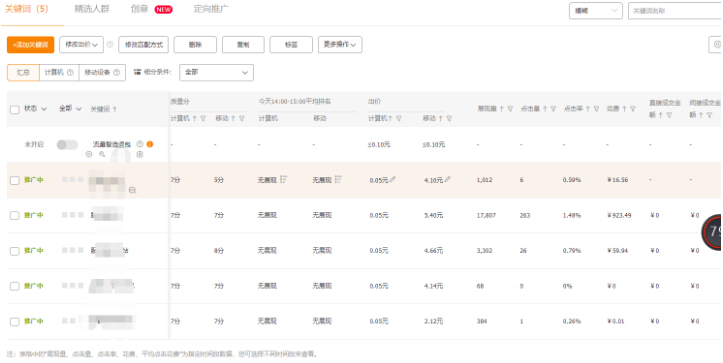Tick the select-all checkbox in table header
The width and height of the screenshot is (723, 363).
pyautogui.click(x=15, y=109)
